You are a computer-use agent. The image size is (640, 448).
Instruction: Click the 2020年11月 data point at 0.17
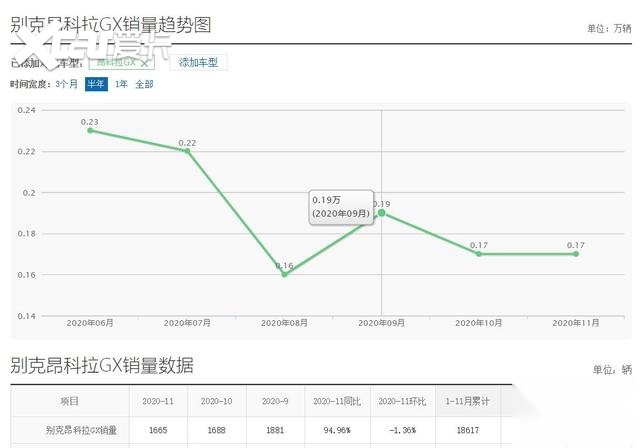pos(575,254)
